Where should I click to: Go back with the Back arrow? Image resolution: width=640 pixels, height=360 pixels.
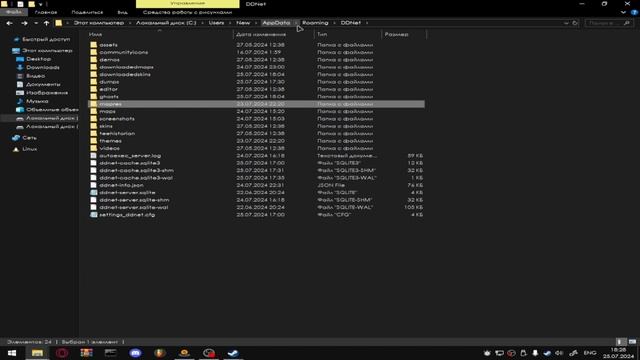(9, 23)
